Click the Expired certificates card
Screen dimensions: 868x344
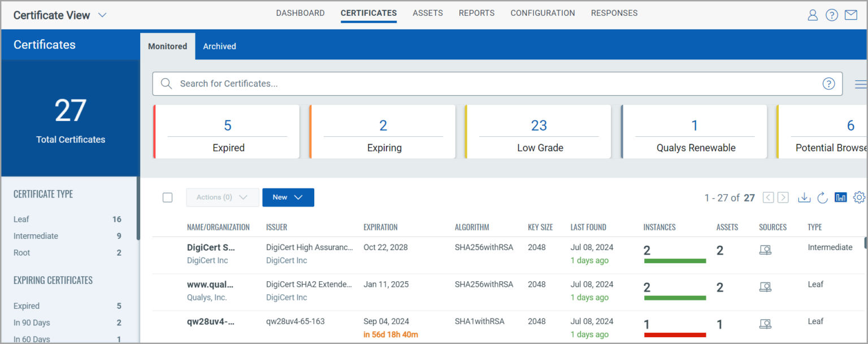[228, 131]
